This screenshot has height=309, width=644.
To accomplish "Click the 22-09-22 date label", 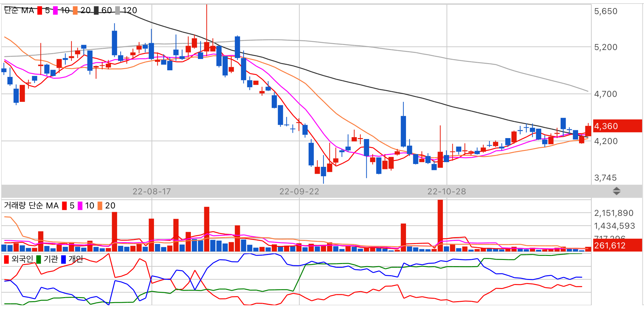I will [x=299, y=191].
